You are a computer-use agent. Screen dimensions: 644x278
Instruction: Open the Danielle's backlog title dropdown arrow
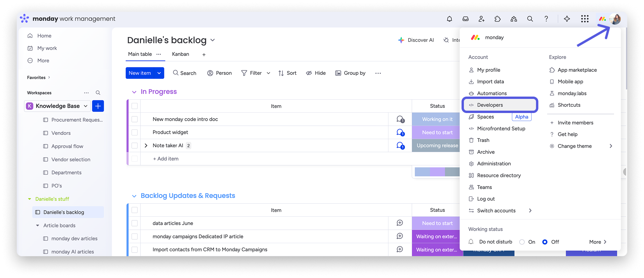(x=213, y=40)
